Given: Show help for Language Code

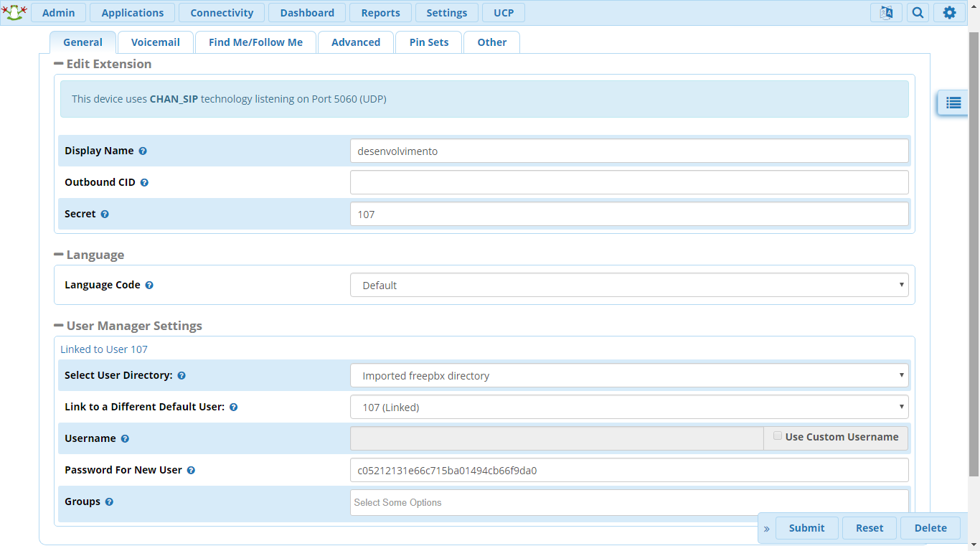Looking at the screenshot, I should click(x=149, y=286).
